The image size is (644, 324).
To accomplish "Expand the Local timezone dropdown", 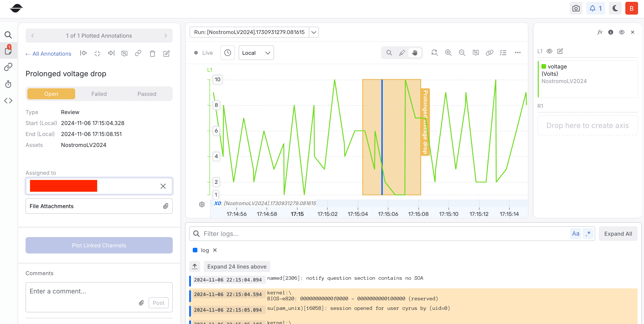I will click(x=256, y=53).
